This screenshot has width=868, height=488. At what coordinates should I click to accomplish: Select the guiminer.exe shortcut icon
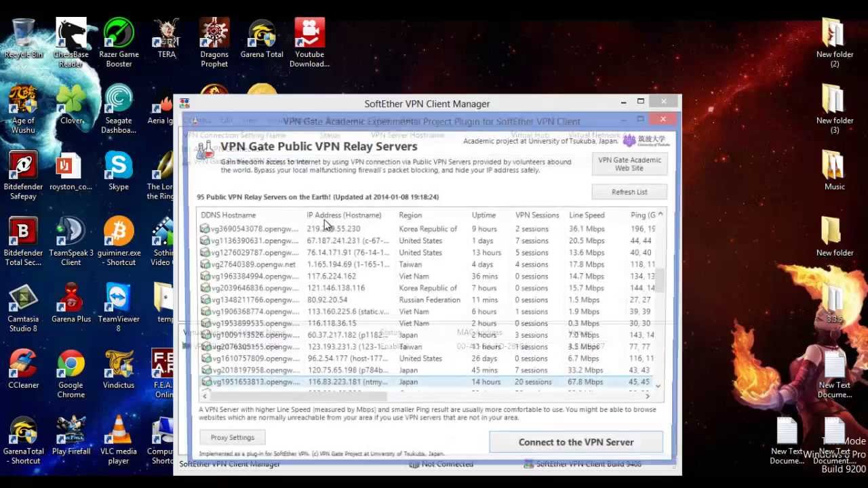(119, 242)
